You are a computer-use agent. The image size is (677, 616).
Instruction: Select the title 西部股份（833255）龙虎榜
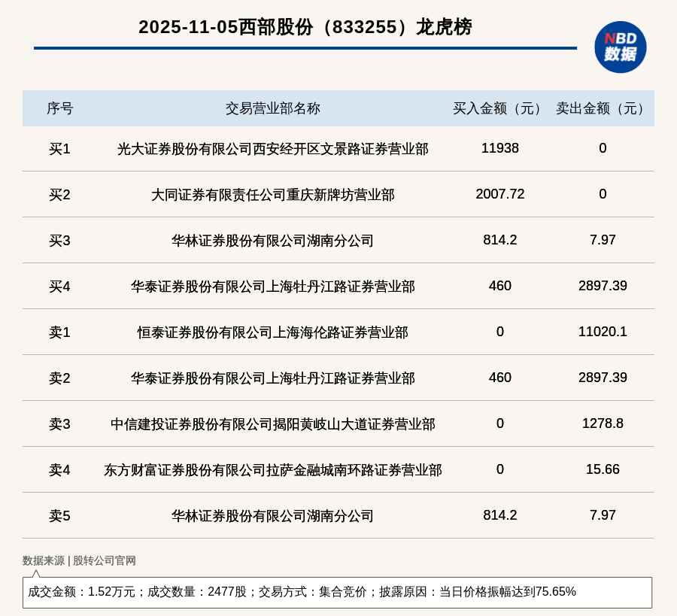point(305,27)
